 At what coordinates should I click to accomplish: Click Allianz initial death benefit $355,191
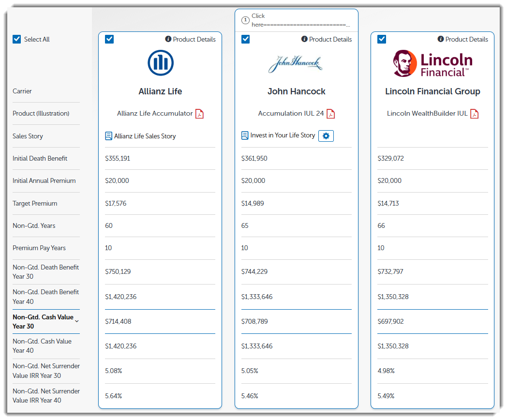pyautogui.click(x=118, y=158)
